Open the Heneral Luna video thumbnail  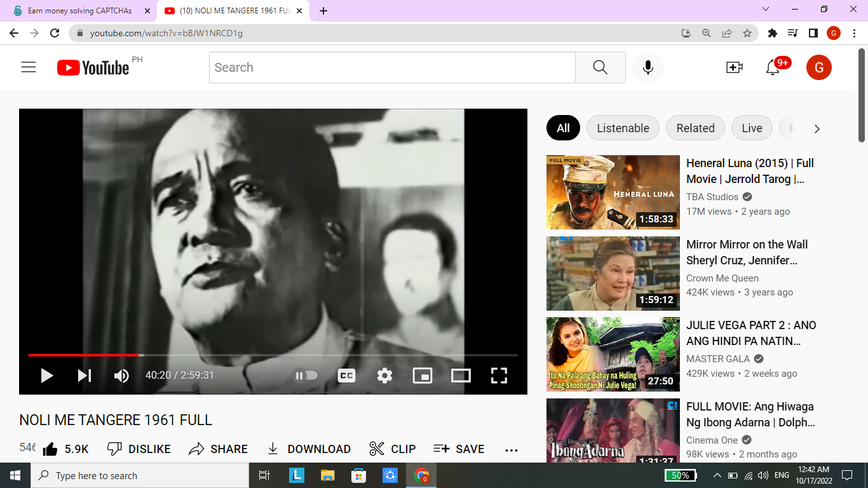click(613, 193)
